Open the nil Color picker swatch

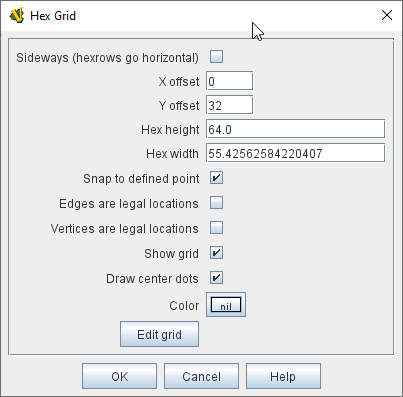click(226, 305)
